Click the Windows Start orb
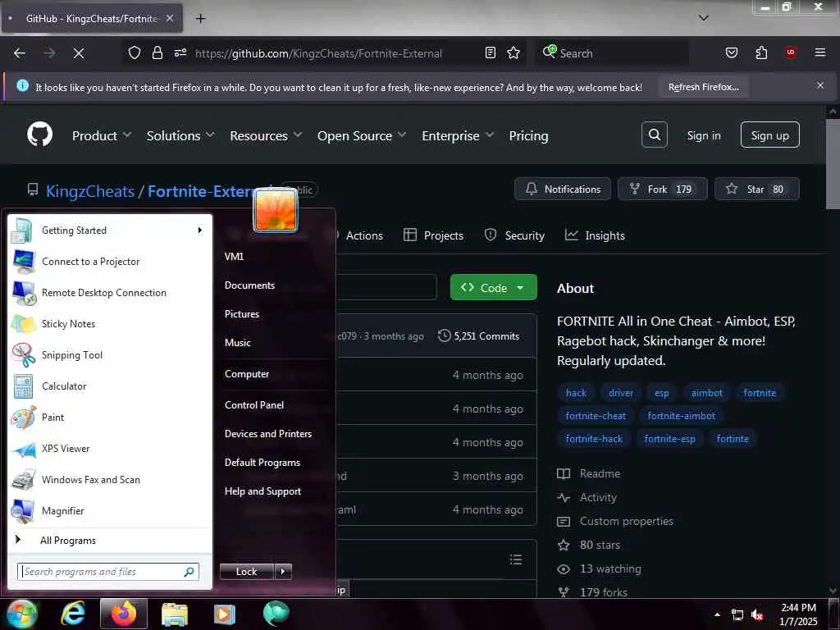 [x=22, y=614]
